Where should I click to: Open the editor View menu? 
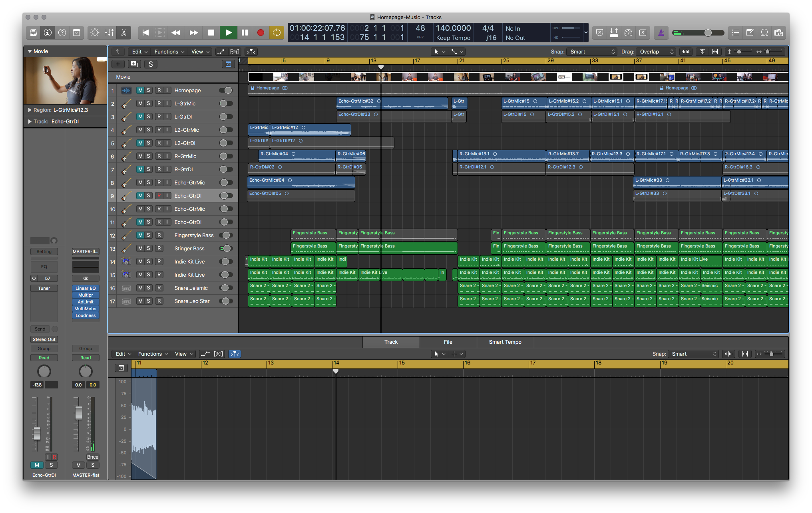(184, 354)
